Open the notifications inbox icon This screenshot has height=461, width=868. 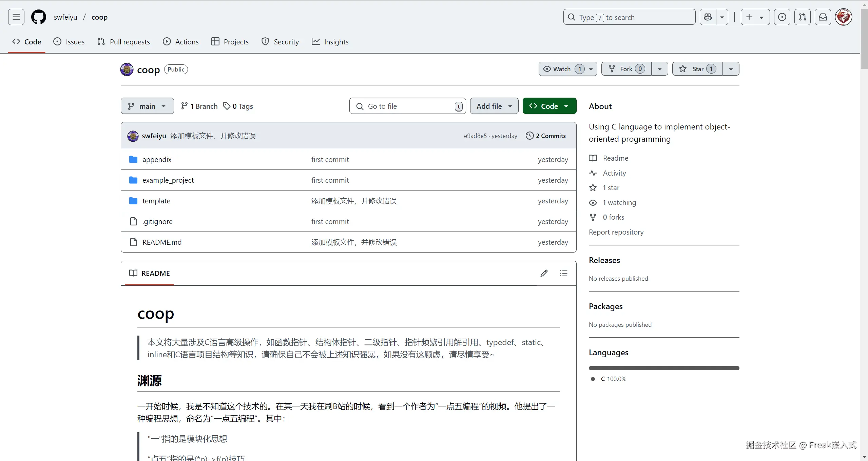pos(823,17)
